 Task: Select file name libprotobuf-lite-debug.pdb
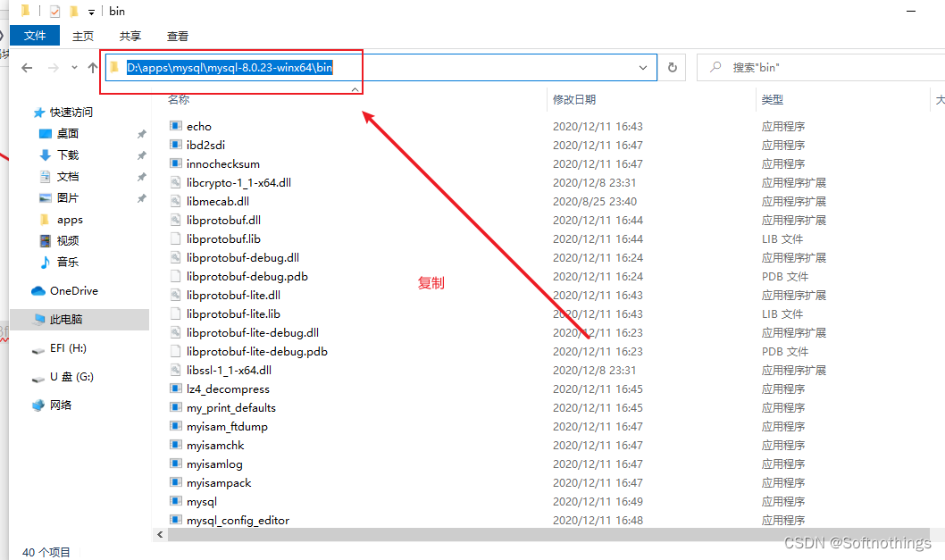tap(256, 351)
